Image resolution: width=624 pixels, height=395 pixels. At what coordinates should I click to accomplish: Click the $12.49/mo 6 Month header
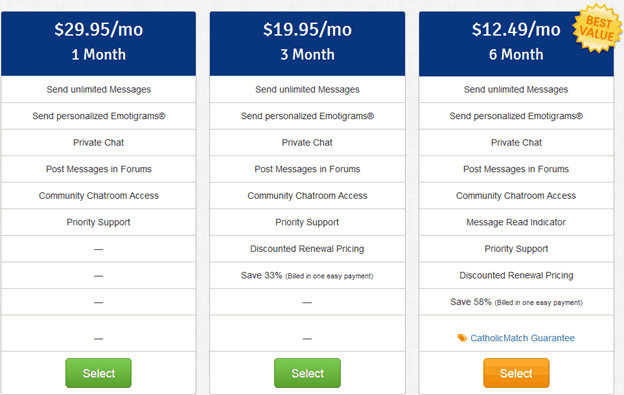click(516, 43)
